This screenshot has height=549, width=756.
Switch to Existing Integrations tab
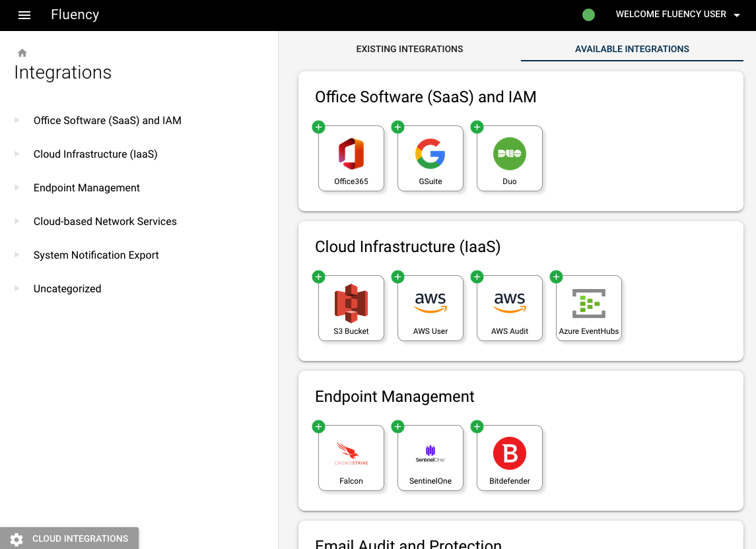(409, 49)
